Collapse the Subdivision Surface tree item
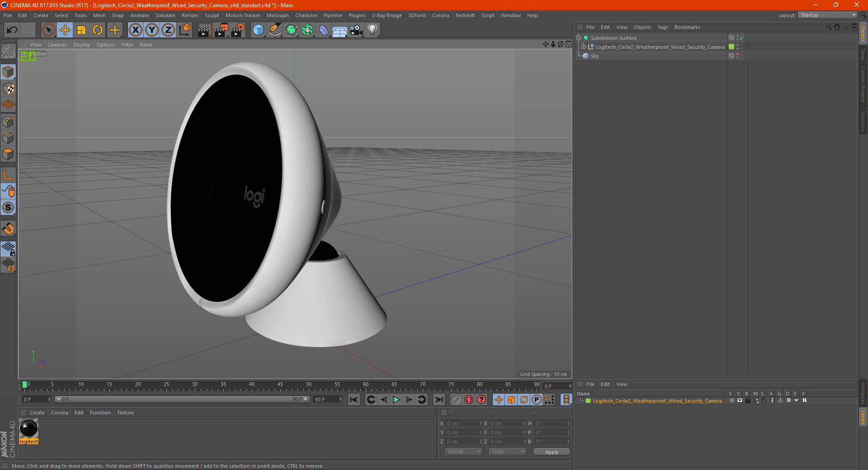This screenshot has height=470, width=868. [579, 38]
